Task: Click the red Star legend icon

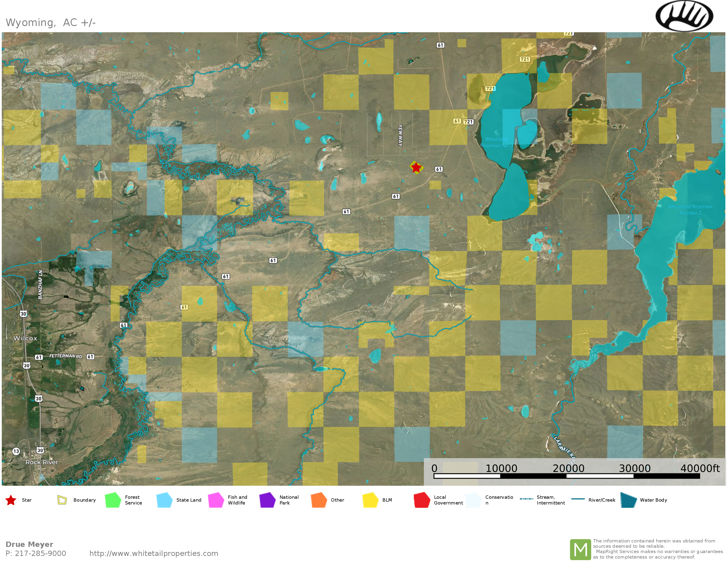Action: (11, 500)
